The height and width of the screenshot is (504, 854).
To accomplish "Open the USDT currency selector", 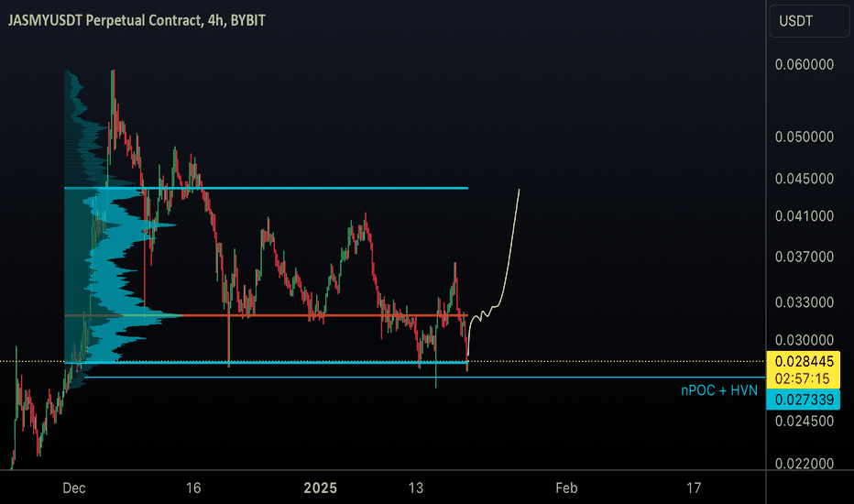I will pyautogui.click(x=809, y=21).
